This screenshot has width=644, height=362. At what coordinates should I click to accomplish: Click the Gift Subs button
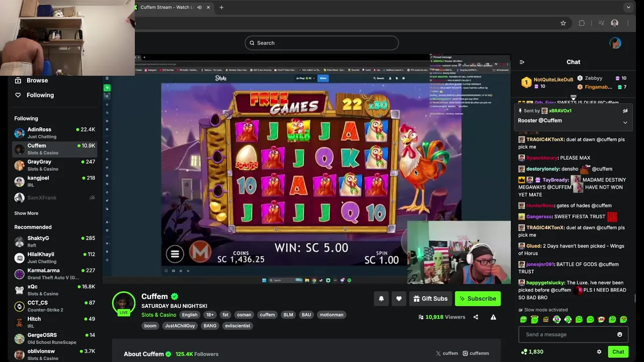[430, 299]
